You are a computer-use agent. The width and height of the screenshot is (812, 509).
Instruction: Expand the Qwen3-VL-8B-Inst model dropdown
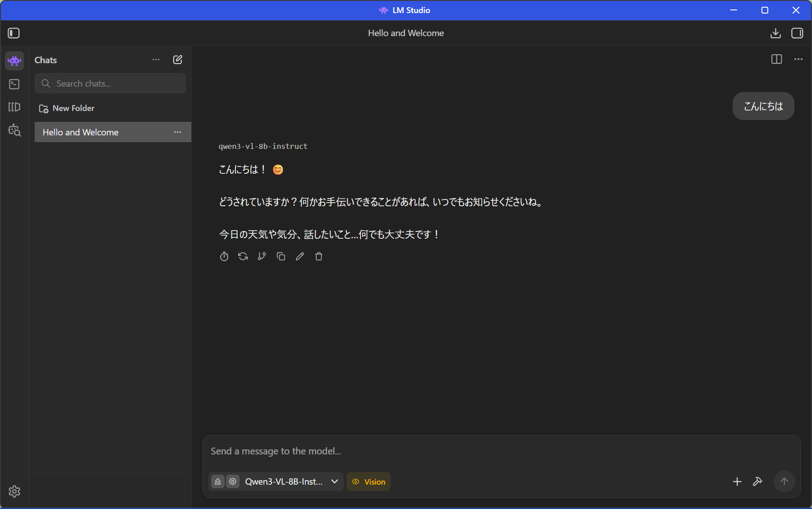pos(334,481)
